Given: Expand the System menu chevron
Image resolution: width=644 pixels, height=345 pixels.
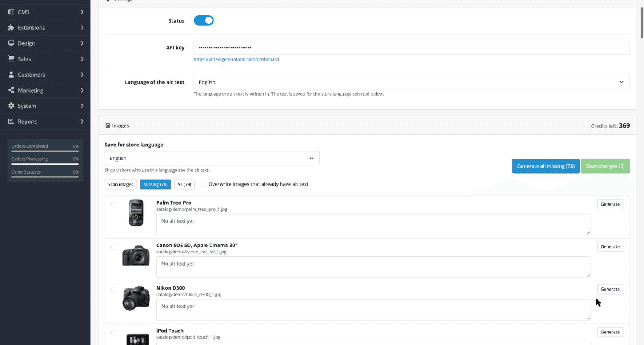Looking at the screenshot, I should click(82, 106).
